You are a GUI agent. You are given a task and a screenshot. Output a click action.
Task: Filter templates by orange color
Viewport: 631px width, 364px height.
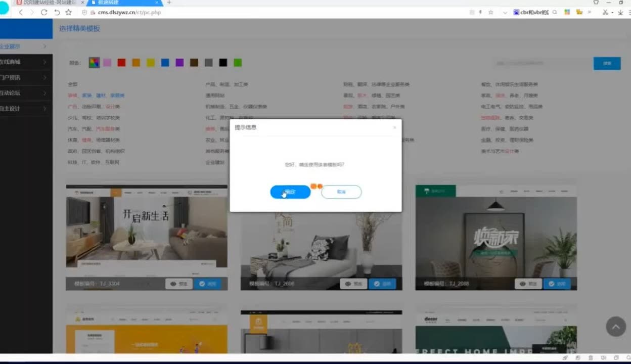136,63
